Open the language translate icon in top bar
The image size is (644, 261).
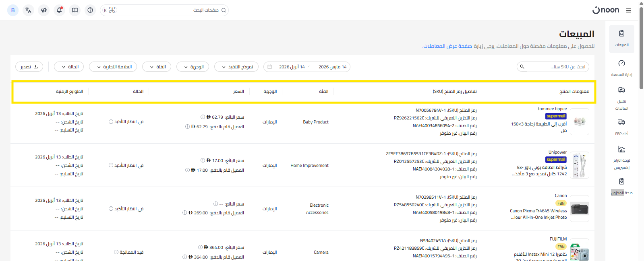click(x=28, y=10)
